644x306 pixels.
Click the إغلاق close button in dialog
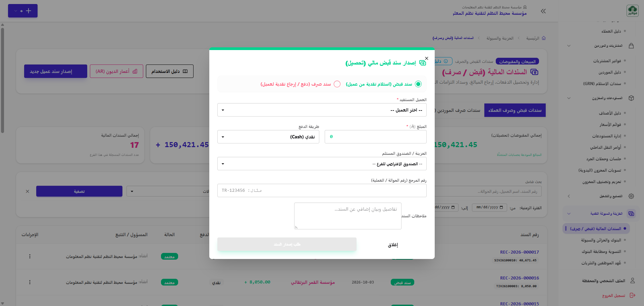pyautogui.click(x=393, y=245)
